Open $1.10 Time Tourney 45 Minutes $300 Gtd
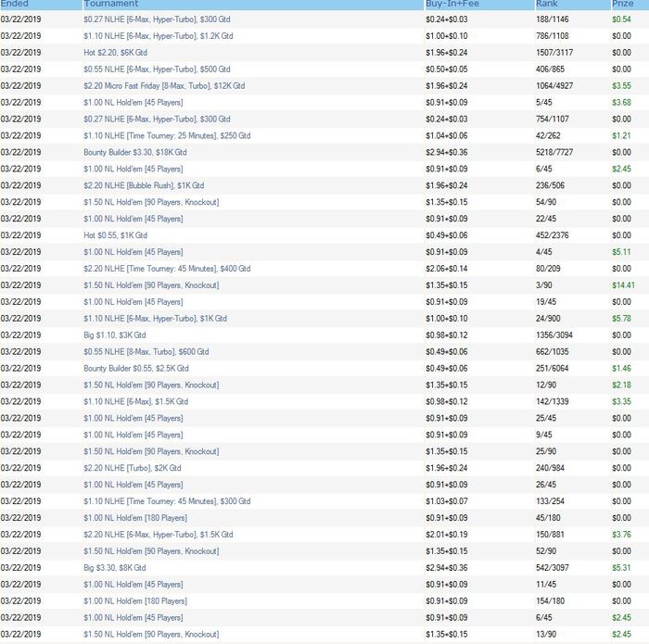The image size is (649, 644). [167, 501]
